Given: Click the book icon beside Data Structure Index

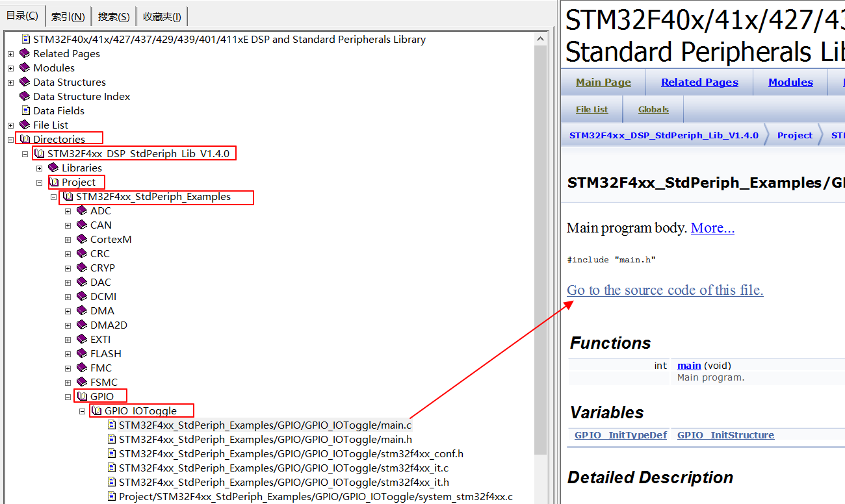Looking at the screenshot, I should 25,96.
